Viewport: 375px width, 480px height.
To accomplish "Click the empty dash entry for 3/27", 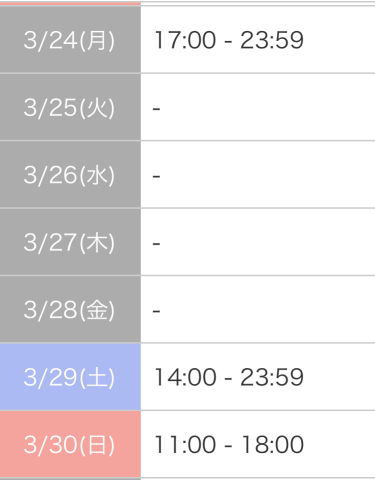I will coord(157,244).
